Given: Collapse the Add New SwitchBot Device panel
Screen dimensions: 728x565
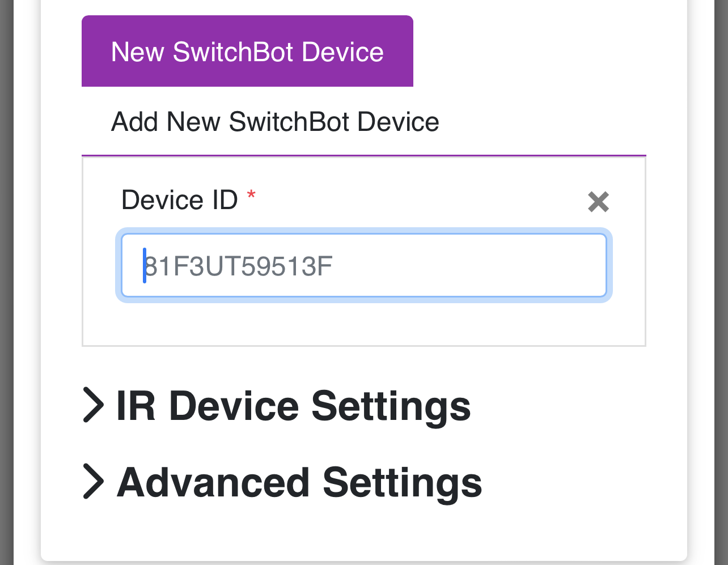Looking at the screenshot, I should pos(275,122).
